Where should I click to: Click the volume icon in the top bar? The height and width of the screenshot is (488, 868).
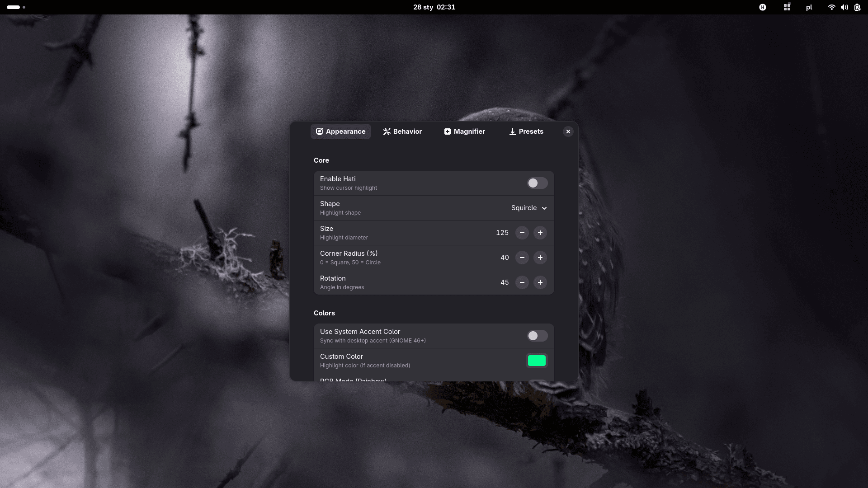[844, 7]
